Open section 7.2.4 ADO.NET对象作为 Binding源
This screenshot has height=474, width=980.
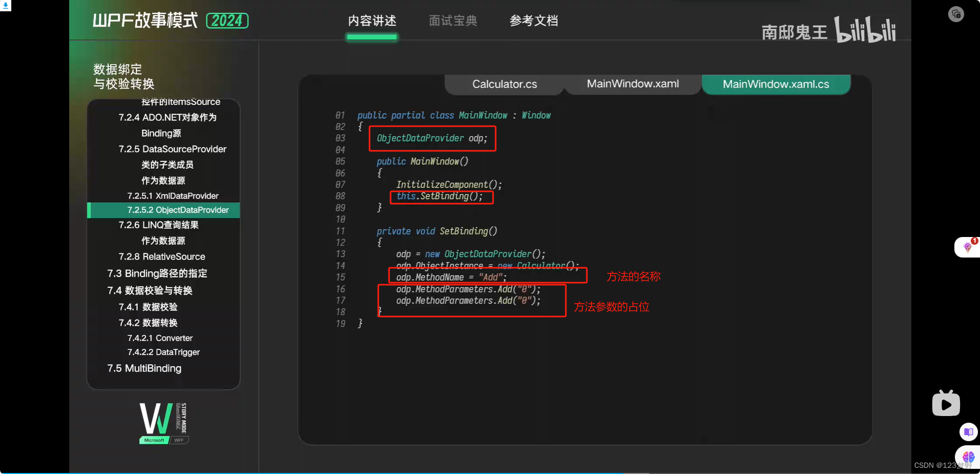point(167,125)
